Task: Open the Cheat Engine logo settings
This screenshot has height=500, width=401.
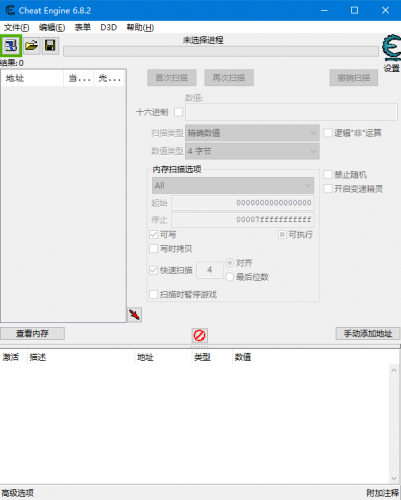Action: tap(391, 47)
